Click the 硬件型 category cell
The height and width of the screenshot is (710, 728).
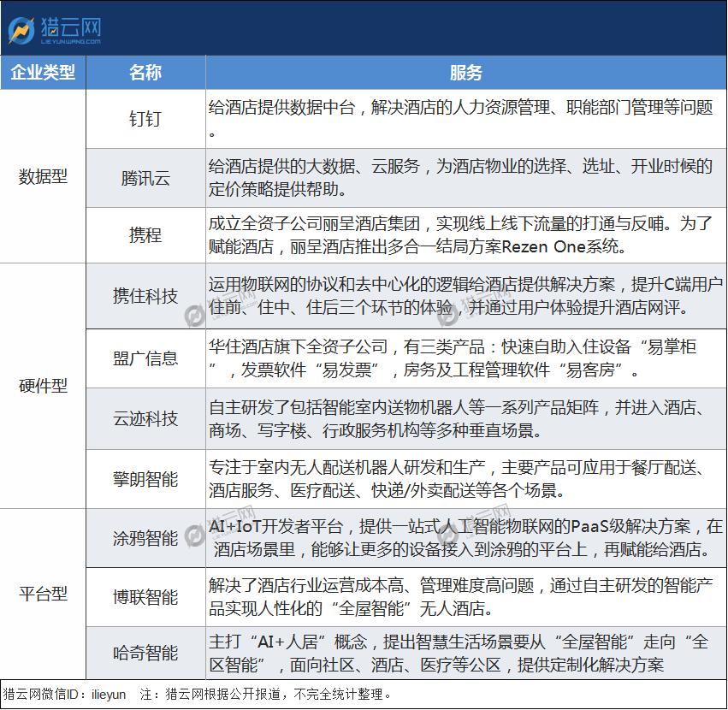(x=43, y=386)
